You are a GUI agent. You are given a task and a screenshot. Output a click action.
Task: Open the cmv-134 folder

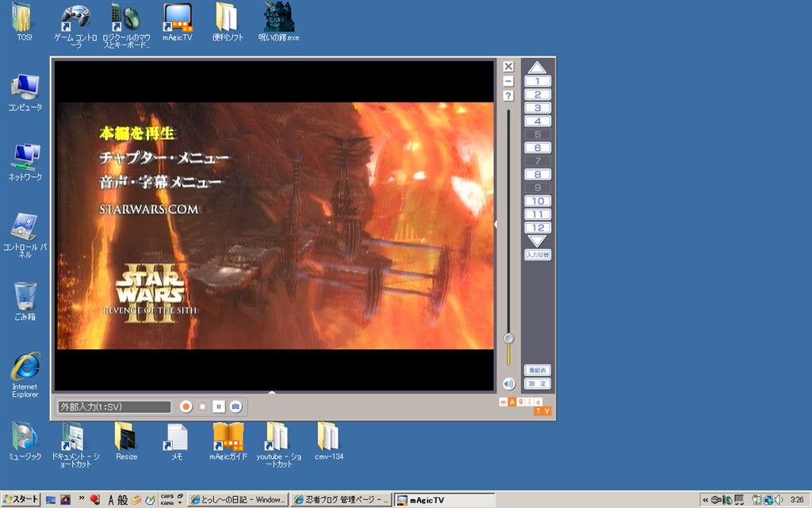(x=329, y=441)
